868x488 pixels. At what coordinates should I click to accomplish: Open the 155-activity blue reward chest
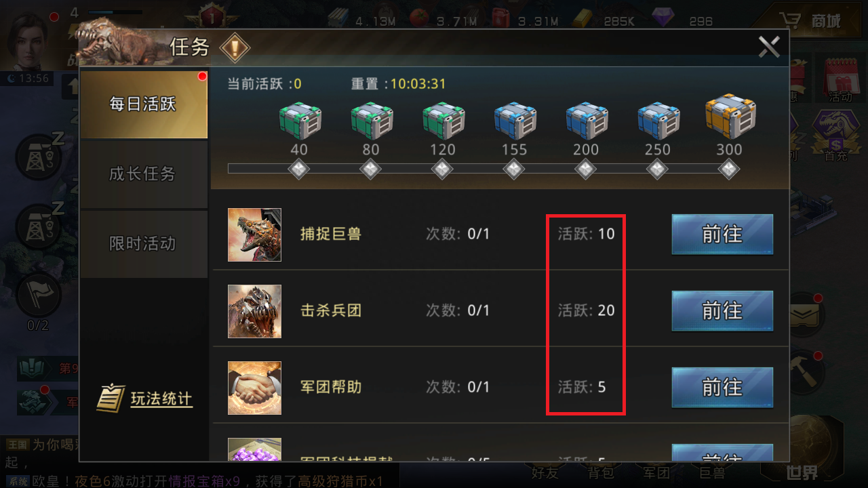(x=515, y=120)
